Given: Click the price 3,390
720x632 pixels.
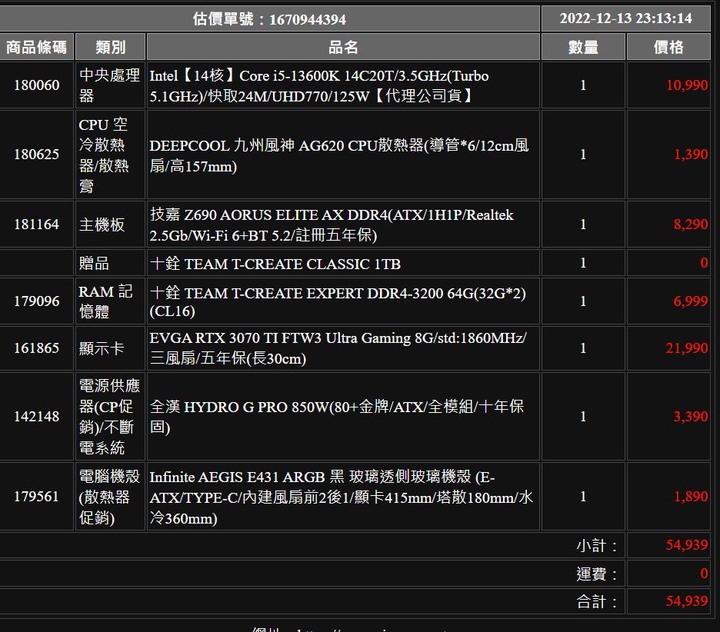Looking at the screenshot, I should tap(691, 416).
